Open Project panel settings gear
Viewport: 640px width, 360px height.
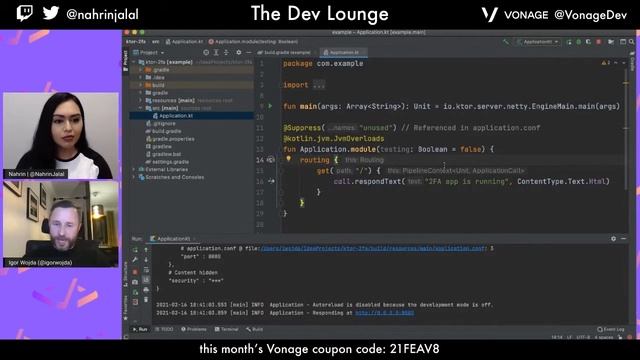point(239,53)
